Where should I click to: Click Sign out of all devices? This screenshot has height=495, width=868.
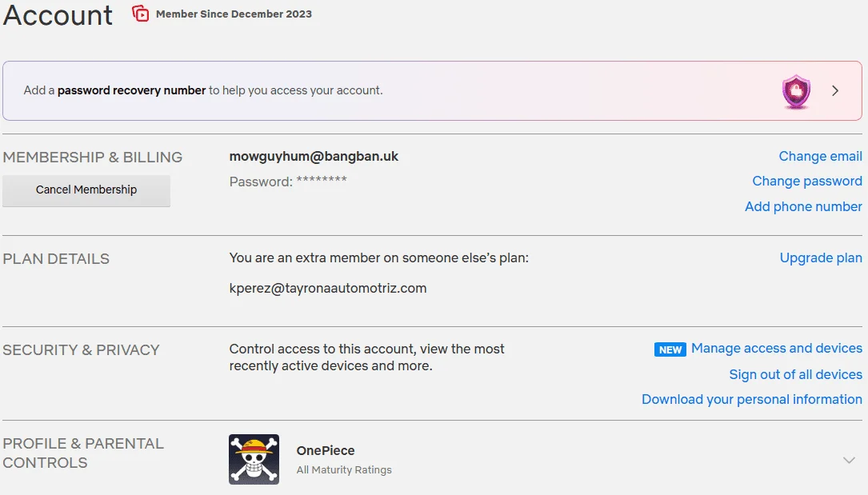(795, 374)
